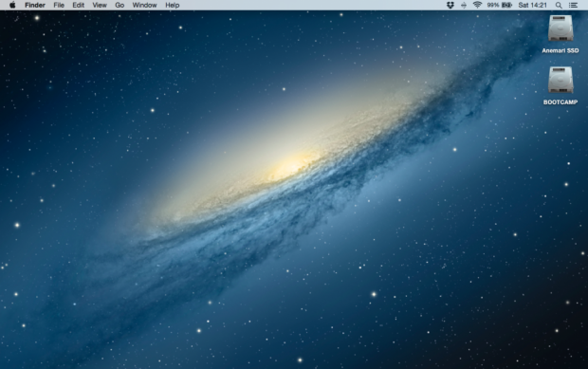This screenshot has height=369, width=588.
Task: Click the Dropbox menu bar icon
Action: [x=450, y=5]
